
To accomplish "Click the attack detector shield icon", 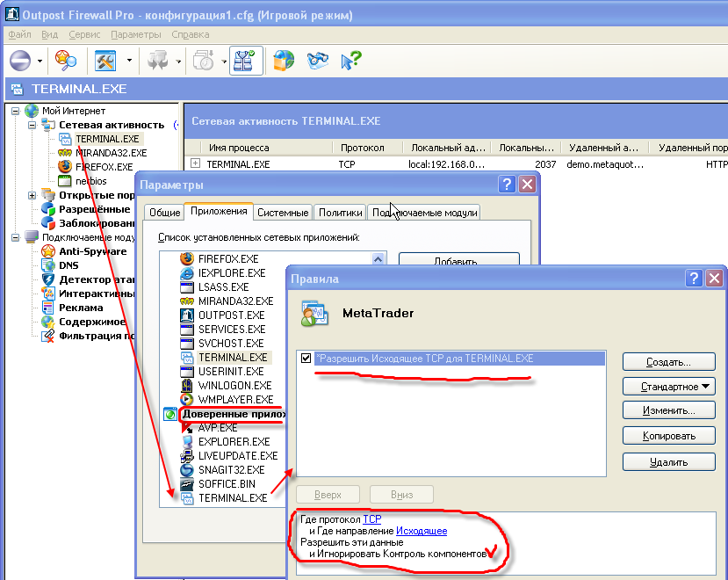I will click(48, 279).
